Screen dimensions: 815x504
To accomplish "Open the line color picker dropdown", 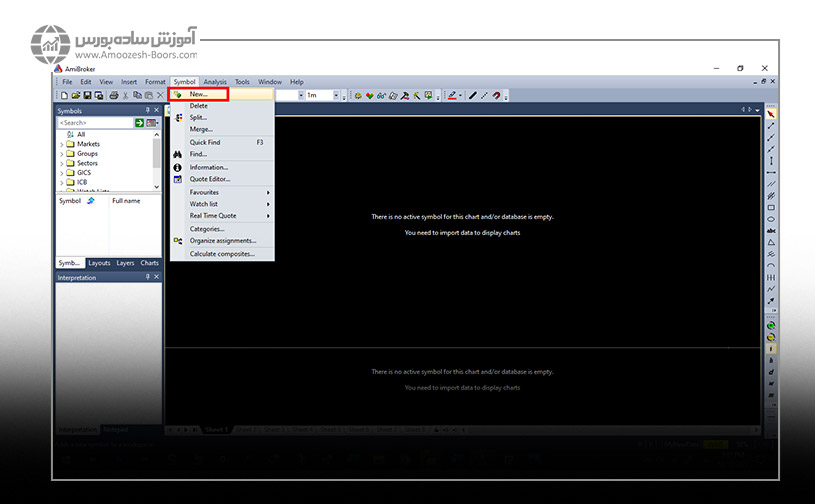I will pyautogui.click(x=460, y=96).
